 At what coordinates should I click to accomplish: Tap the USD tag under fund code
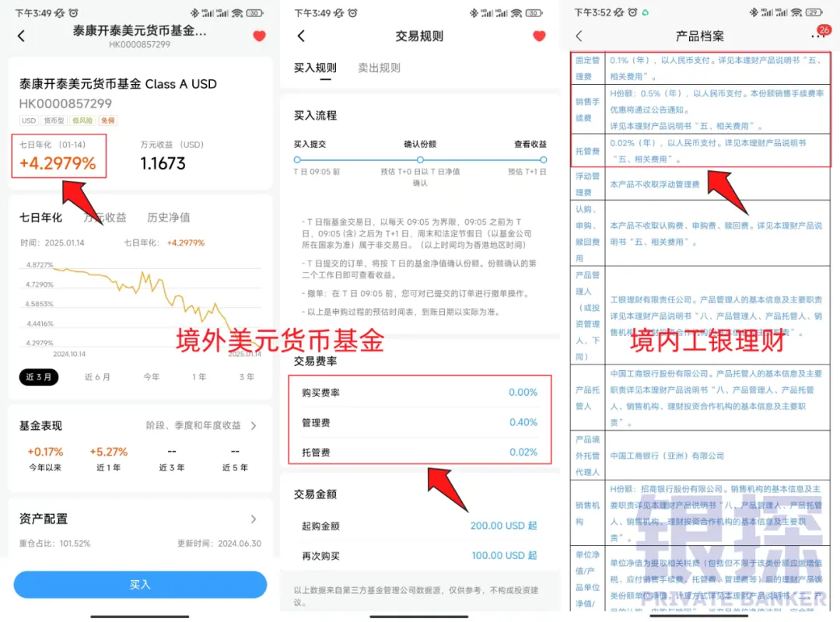29,121
